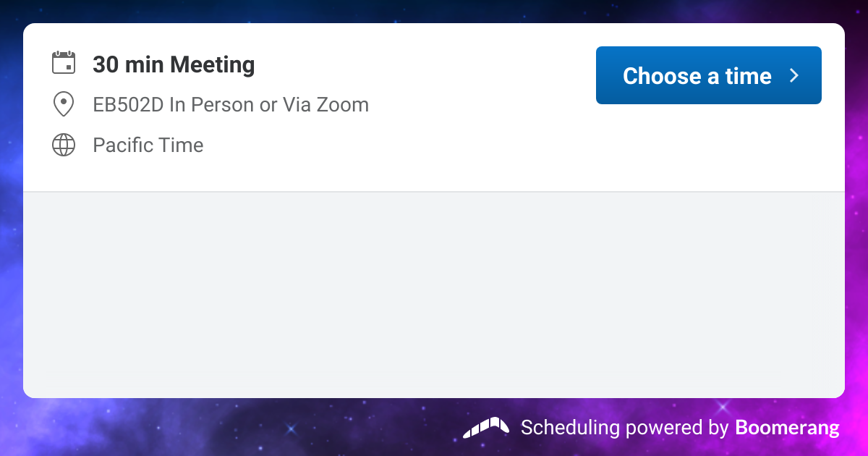Click the location pin icon

point(64,104)
